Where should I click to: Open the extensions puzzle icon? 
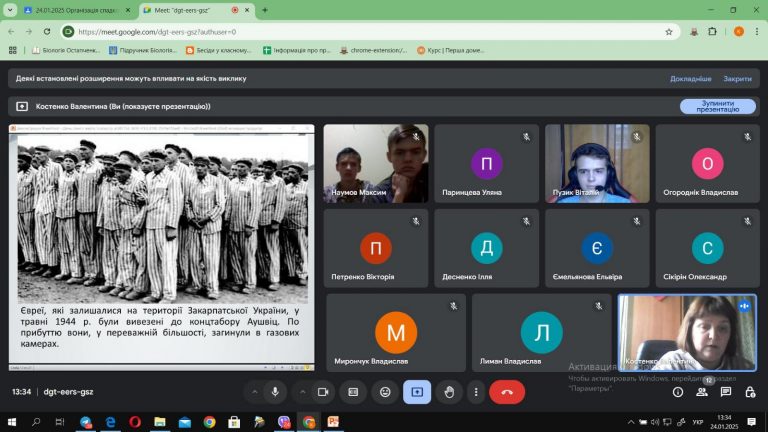[713, 32]
